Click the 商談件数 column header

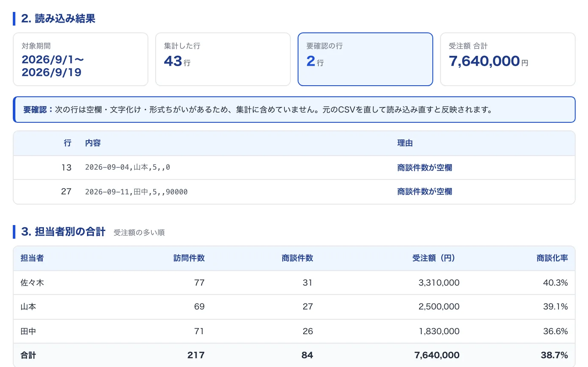(298, 258)
